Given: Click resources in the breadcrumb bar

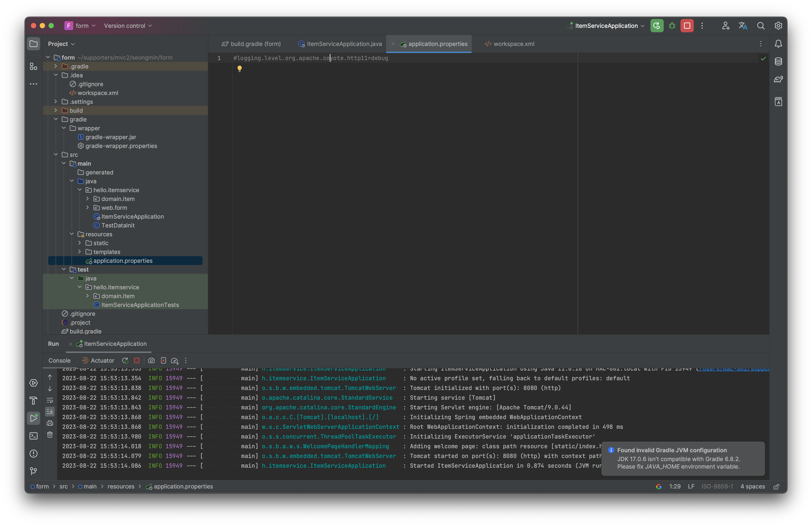Looking at the screenshot, I should click(x=121, y=487).
